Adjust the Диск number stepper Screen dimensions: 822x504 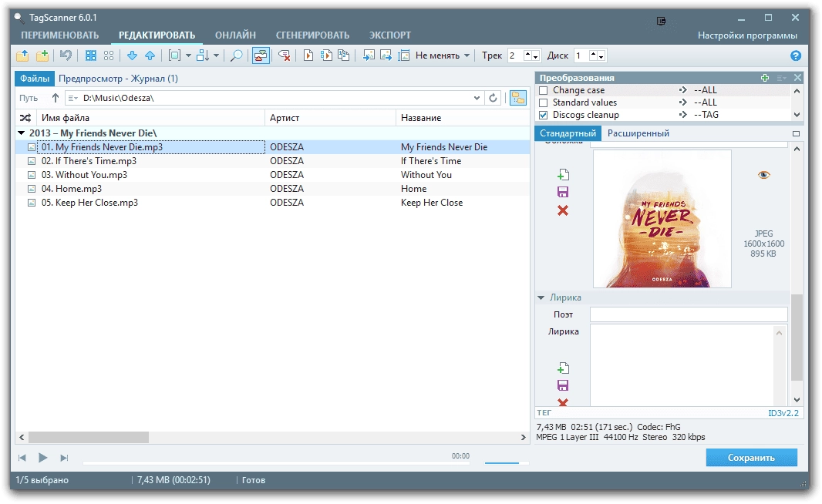[x=597, y=55]
